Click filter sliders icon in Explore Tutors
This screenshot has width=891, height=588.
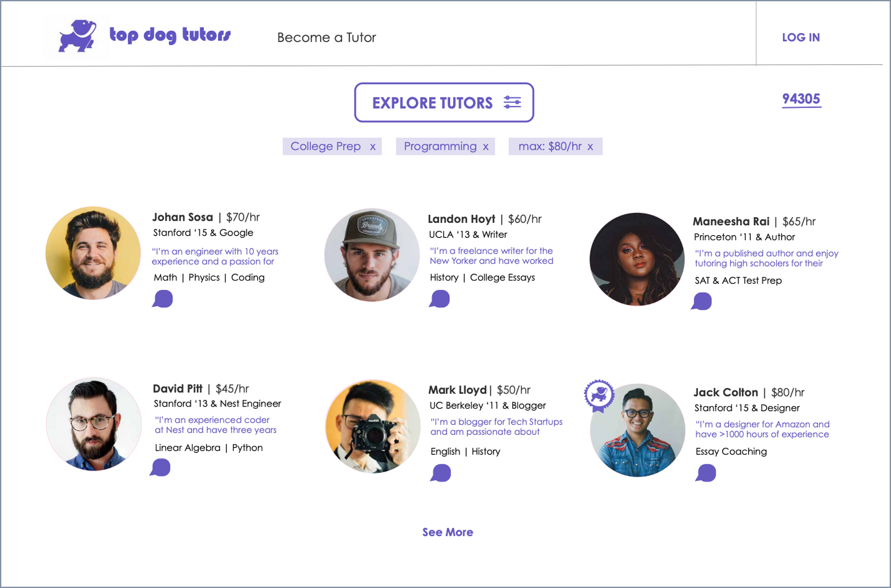(512, 102)
